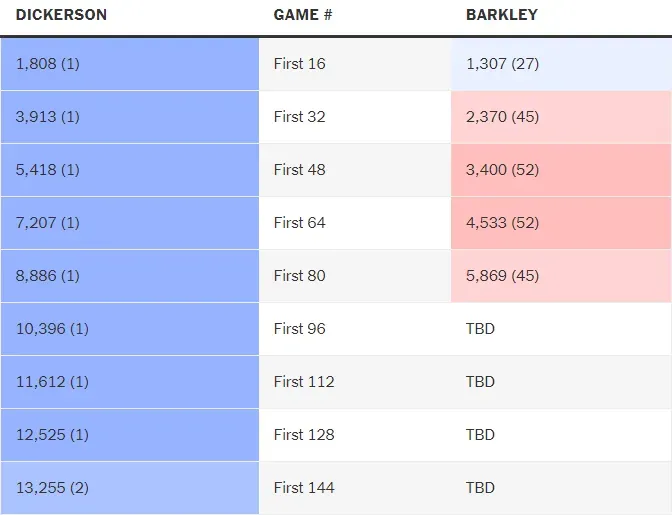Viewport: 672px width, 515px height.
Task: Click the TBD cell in First 144 row
Action: tap(480, 488)
